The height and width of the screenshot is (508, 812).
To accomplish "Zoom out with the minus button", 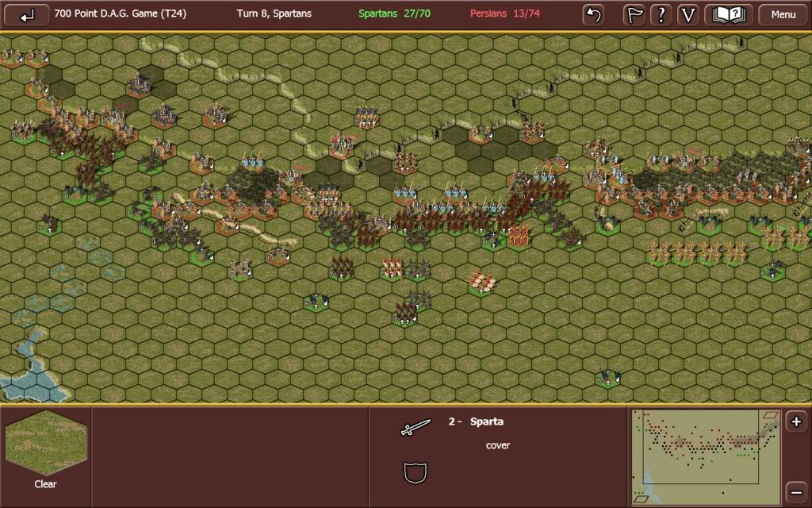I will click(x=796, y=491).
